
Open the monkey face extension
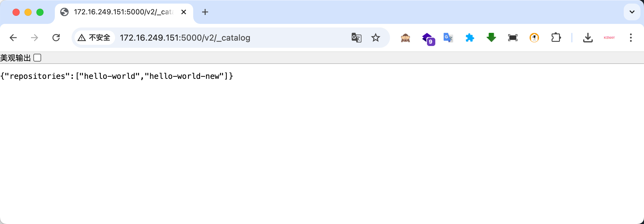click(405, 38)
